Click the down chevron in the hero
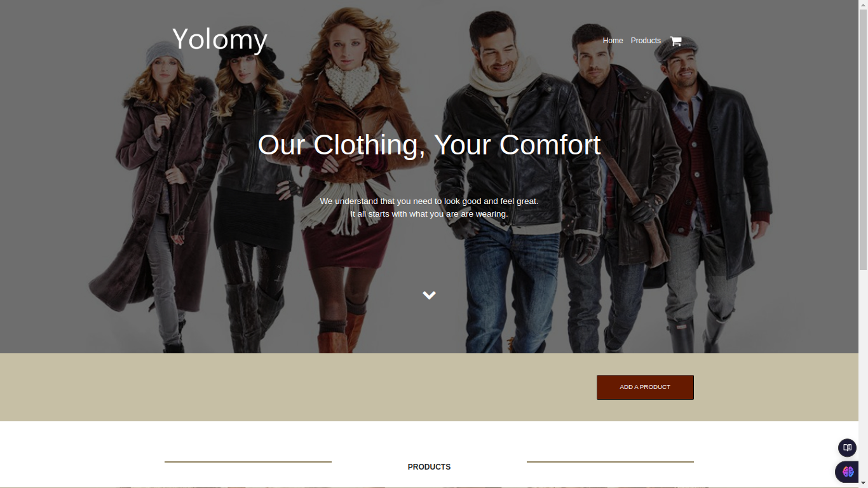Viewport: 868px width, 488px height. click(x=429, y=295)
